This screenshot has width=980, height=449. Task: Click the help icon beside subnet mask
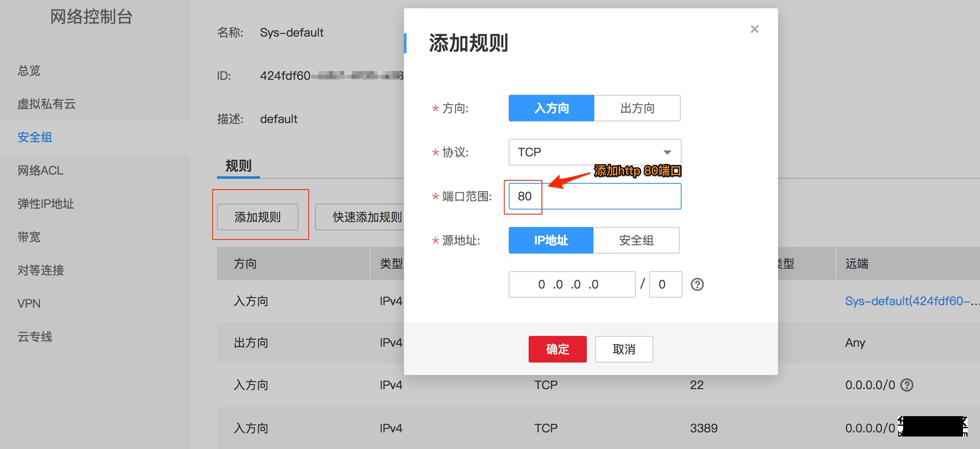click(697, 284)
